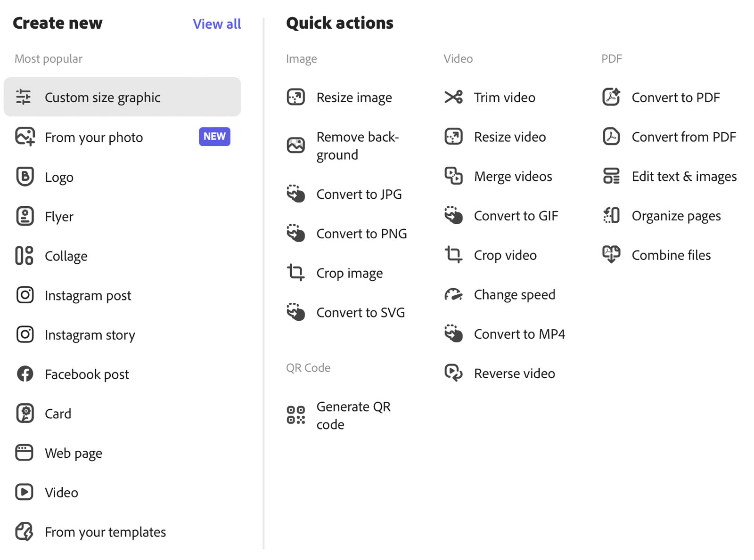The width and height of the screenshot is (754, 560).
Task: Click the Change speed icon
Action: [x=453, y=294]
